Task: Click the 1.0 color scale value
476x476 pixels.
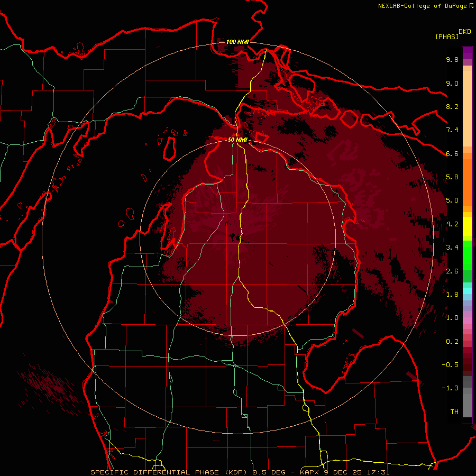Action: [x=452, y=318]
